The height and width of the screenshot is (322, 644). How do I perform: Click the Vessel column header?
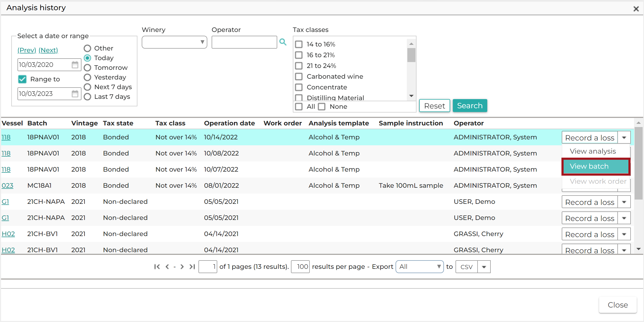[x=12, y=123]
